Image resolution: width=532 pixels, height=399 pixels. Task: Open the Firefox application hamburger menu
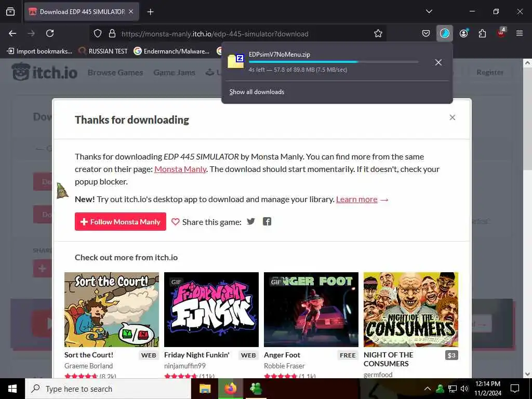pos(520,33)
